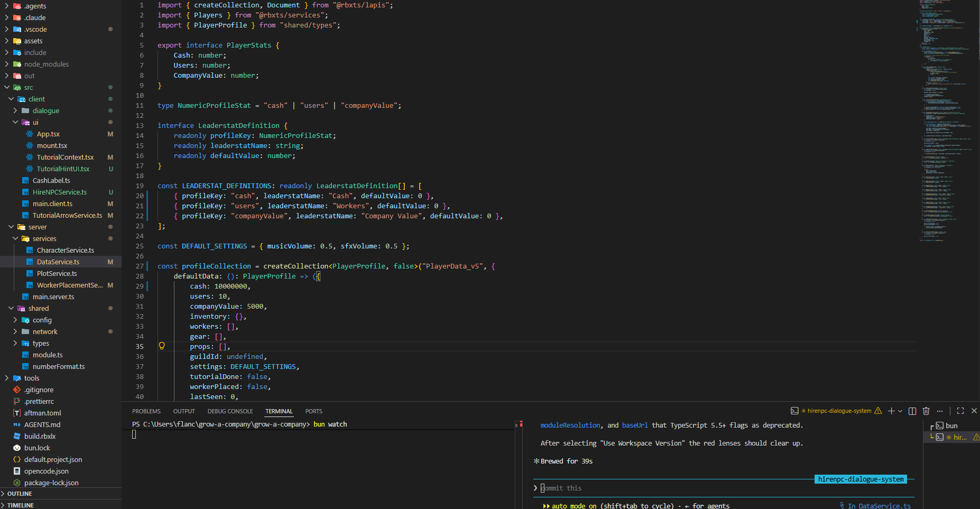Image resolution: width=980 pixels, height=509 pixels.
Task: Select the hir... terminal in the terminal list
Action: 951,437
